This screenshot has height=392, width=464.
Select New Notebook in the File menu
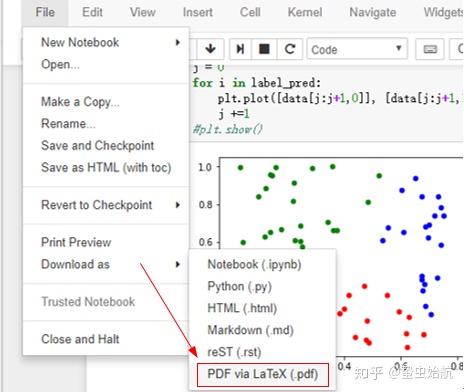(106, 42)
